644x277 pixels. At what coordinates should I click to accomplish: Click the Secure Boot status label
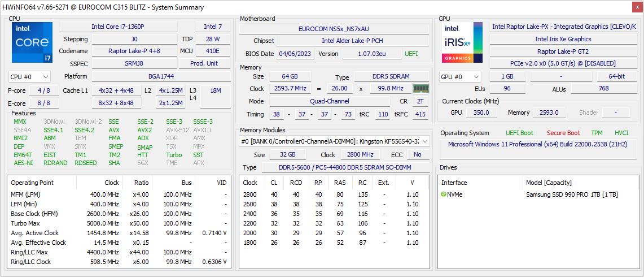[x=563, y=133]
